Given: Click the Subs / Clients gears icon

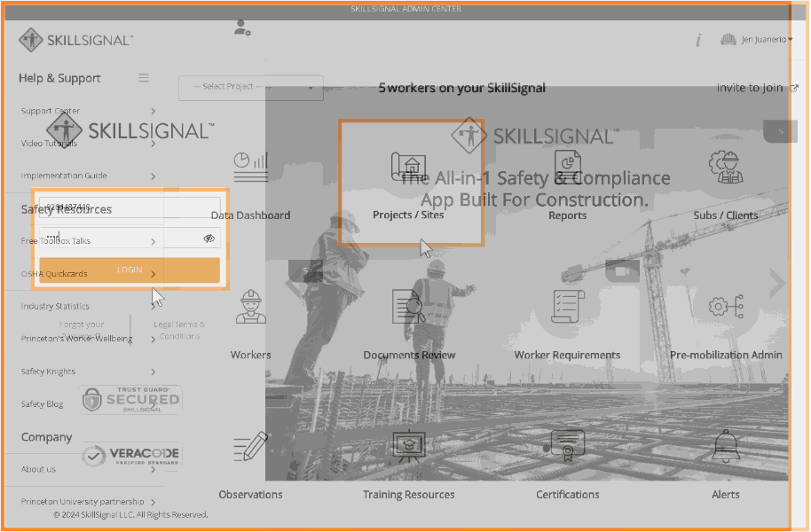Looking at the screenshot, I should pos(725,167).
